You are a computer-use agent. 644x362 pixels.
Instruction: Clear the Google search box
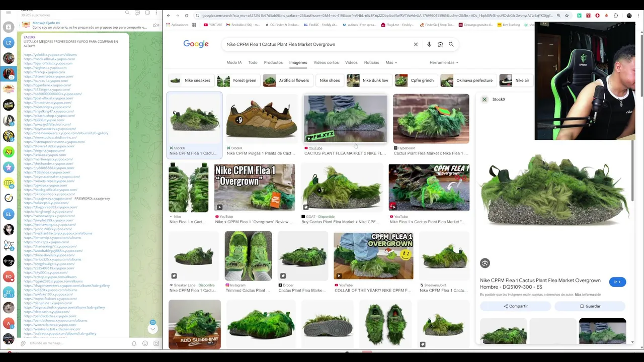coord(416,44)
